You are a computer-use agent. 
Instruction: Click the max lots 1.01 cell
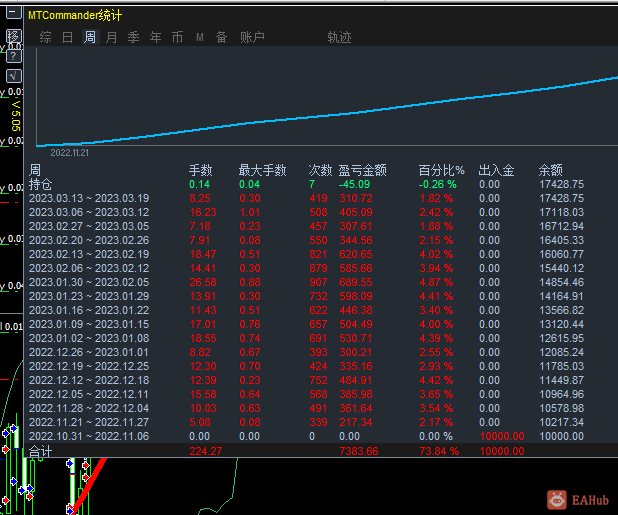[249, 212]
